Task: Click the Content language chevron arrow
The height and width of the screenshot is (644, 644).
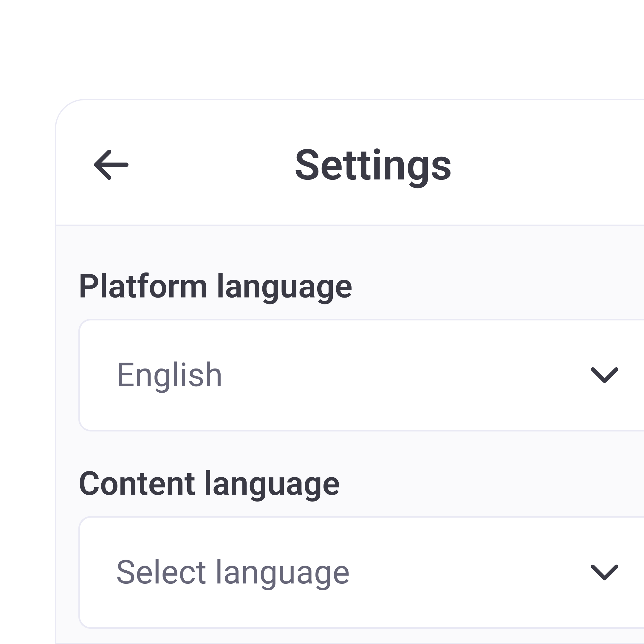Action: coord(604,572)
